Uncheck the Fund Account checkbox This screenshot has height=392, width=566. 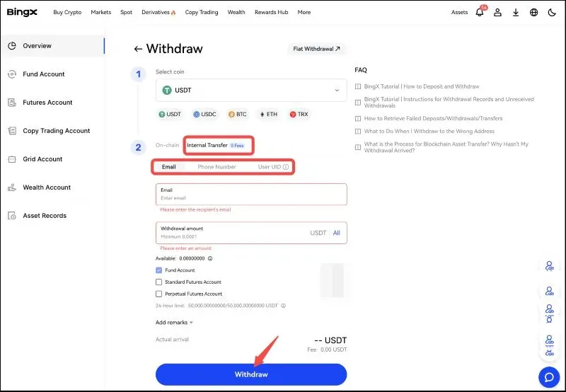[x=158, y=270]
